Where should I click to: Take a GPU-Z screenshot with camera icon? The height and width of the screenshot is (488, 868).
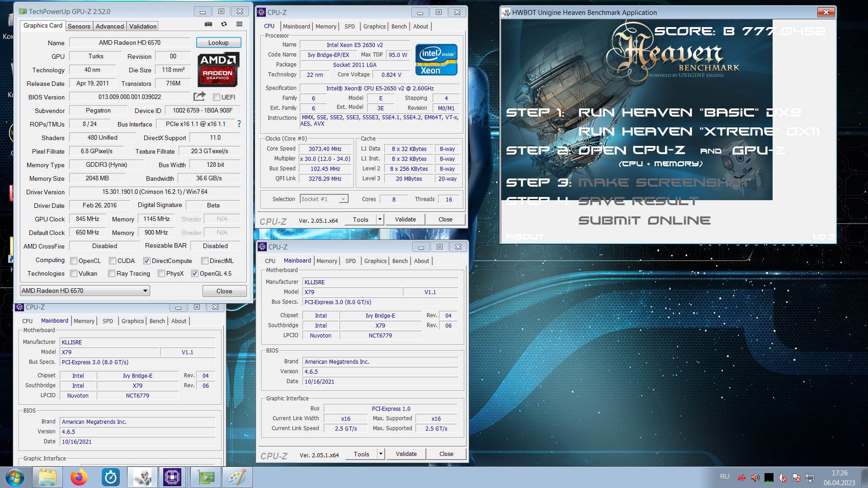click(208, 24)
